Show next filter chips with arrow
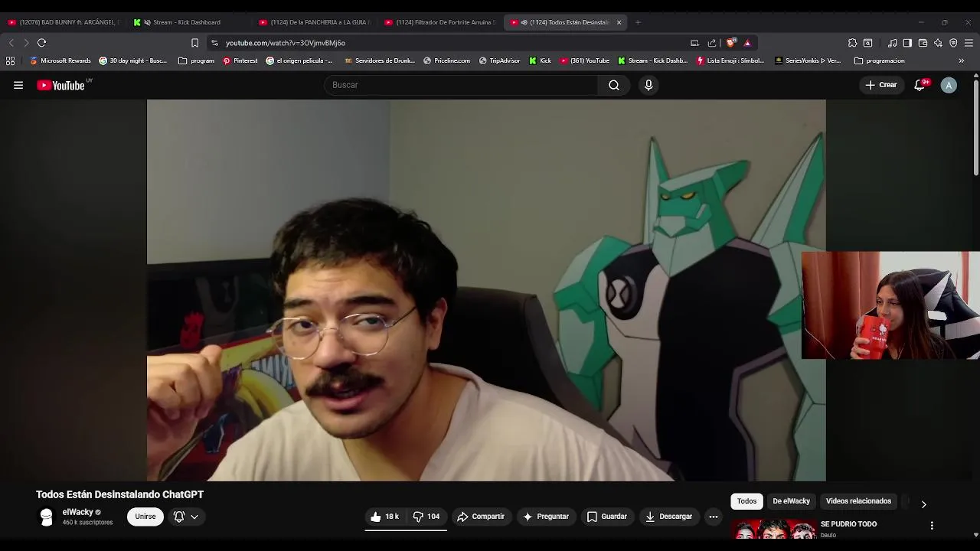The image size is (980, 551). pos(923,504)
